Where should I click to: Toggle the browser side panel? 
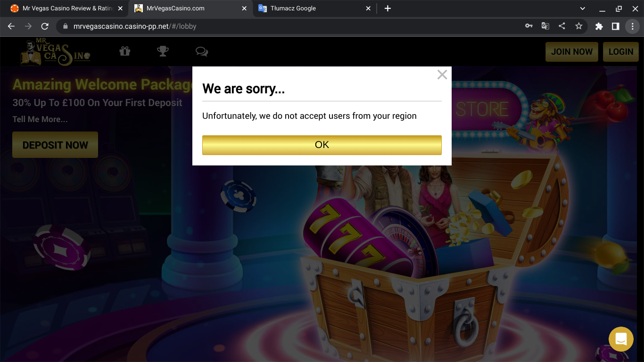(615, 26)
